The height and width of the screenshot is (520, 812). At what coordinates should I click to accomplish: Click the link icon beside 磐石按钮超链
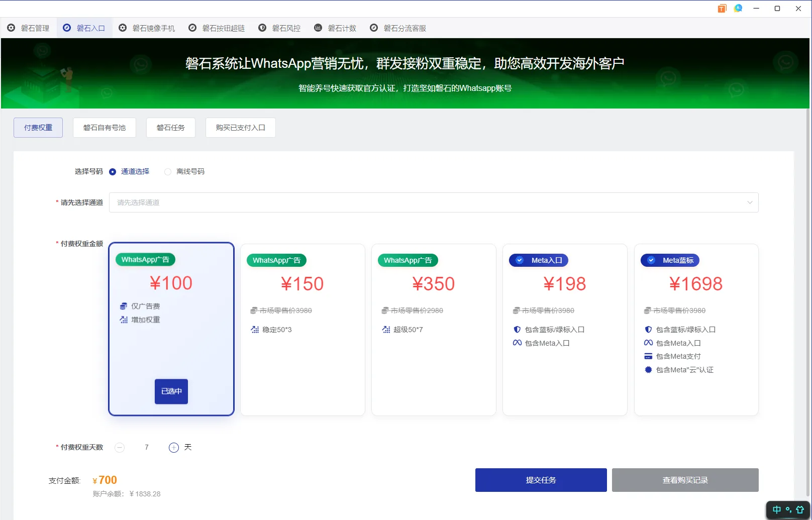pyautogui.click(x=192, y=28)
